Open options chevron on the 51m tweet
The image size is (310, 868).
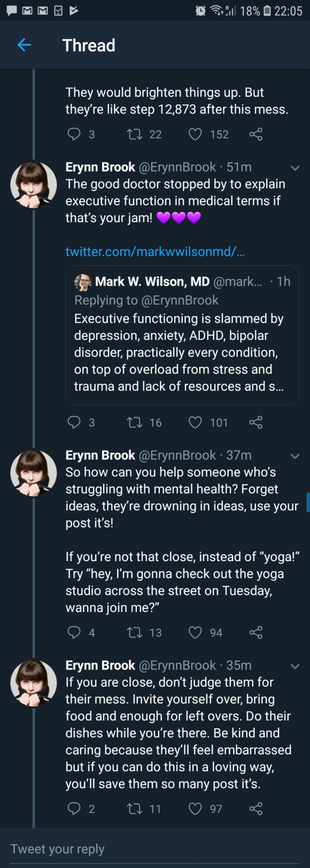point(295,168)
